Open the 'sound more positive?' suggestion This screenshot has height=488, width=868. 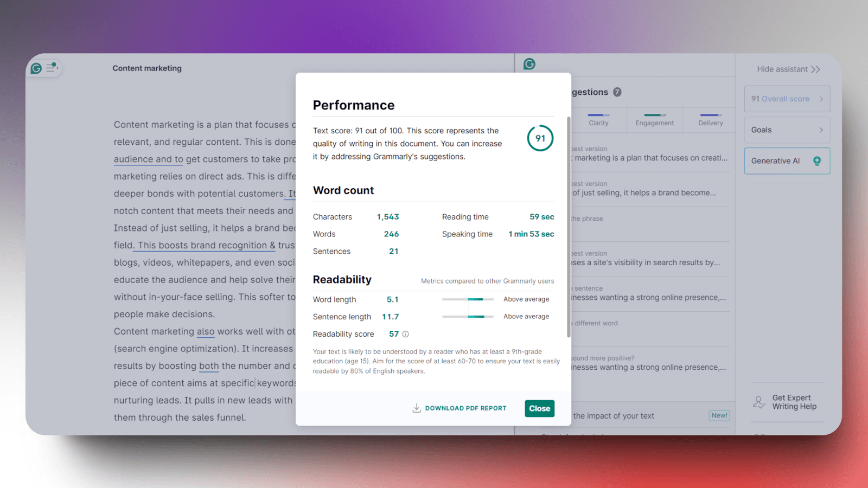pyautogui.click(x=650, y=363)
